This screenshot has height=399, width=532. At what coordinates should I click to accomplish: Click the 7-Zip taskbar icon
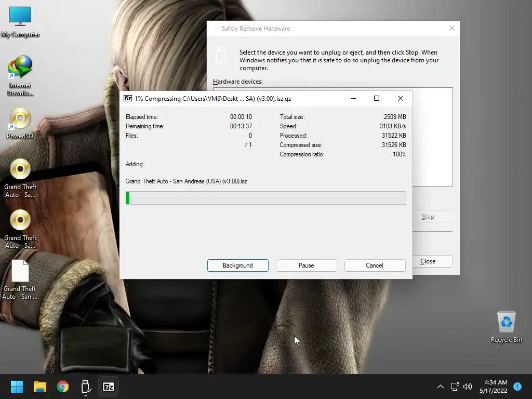click(x=109, y=387)
